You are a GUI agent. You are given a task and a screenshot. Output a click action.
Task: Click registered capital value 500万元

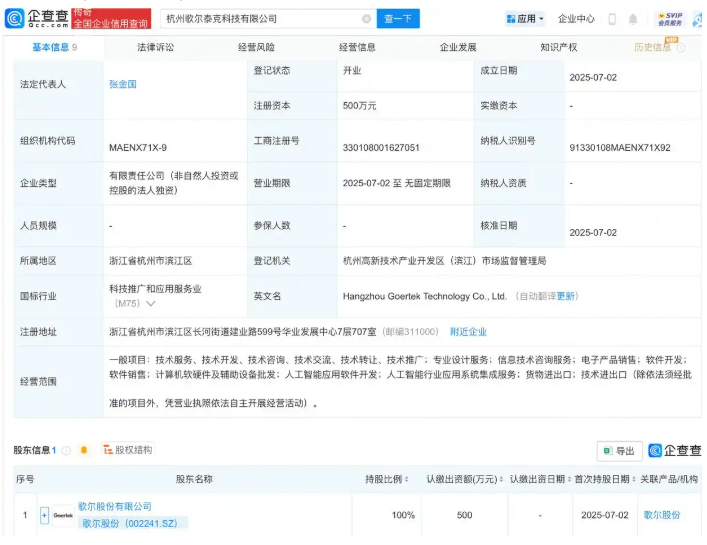[359, 106]
